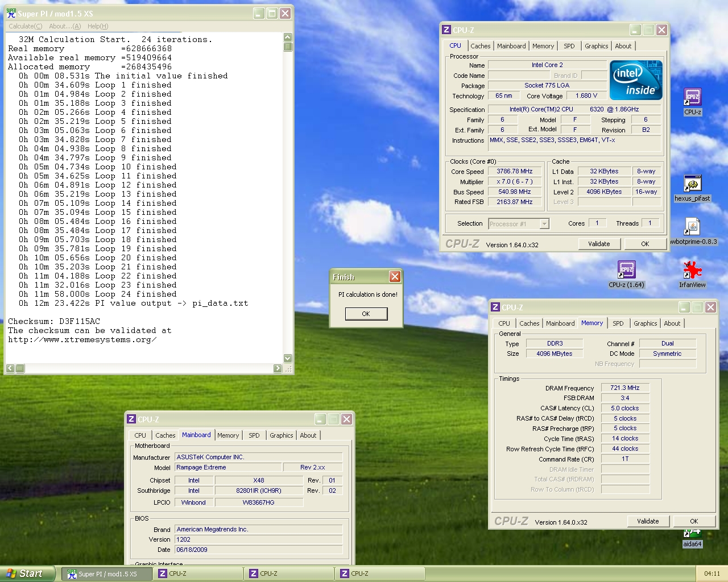Open Memory tab in CPU-Z Mainboard window
Viewport: 728px width, 582px height.
[x=228, y=436]
